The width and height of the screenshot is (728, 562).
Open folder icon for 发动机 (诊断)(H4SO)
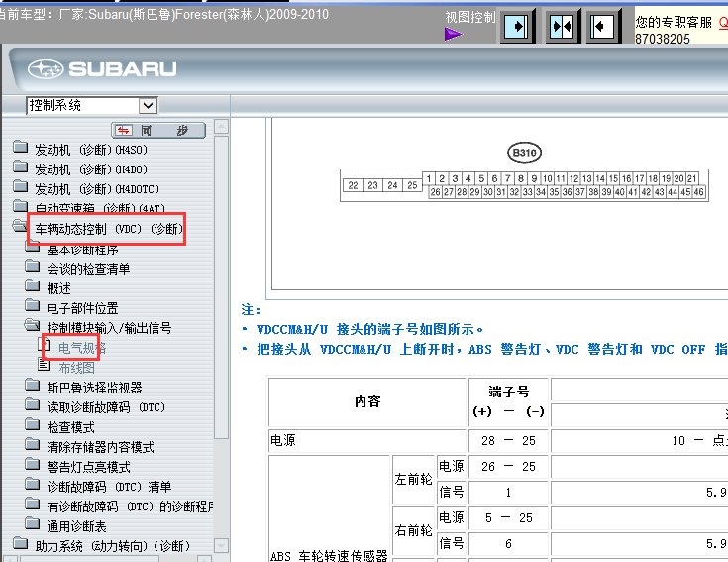click(21, 148)
